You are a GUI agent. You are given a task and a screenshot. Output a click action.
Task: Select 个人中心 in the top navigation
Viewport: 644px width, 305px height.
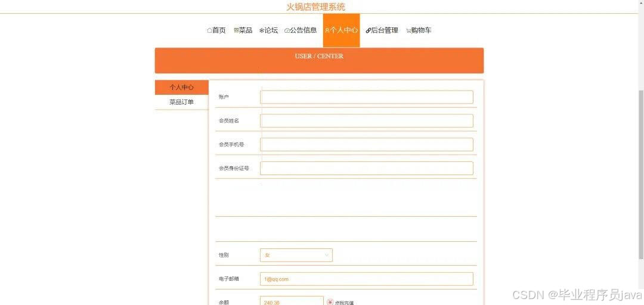coord(341,30)
